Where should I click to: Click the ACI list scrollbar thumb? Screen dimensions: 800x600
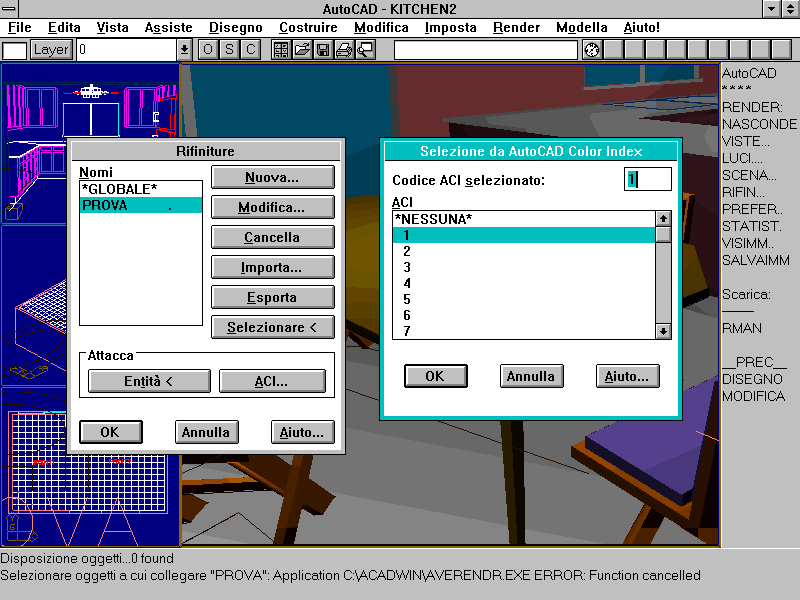coord(663,234)
